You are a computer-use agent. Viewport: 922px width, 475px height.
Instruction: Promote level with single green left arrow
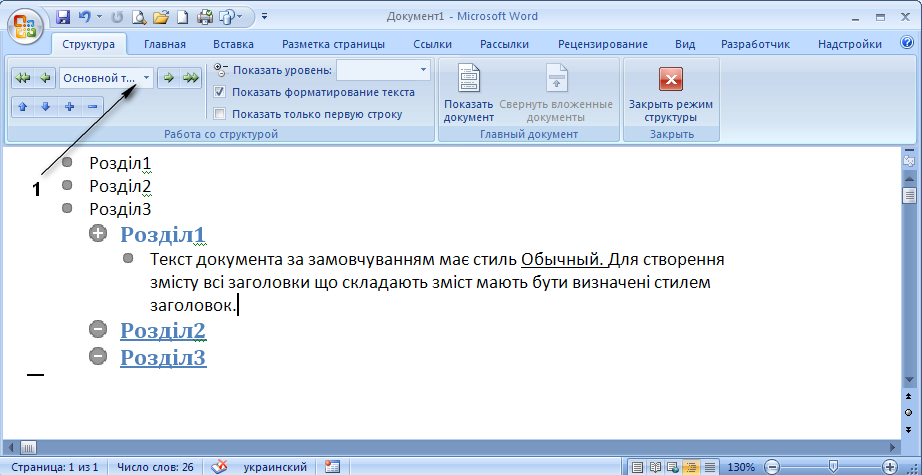point(45,78)
